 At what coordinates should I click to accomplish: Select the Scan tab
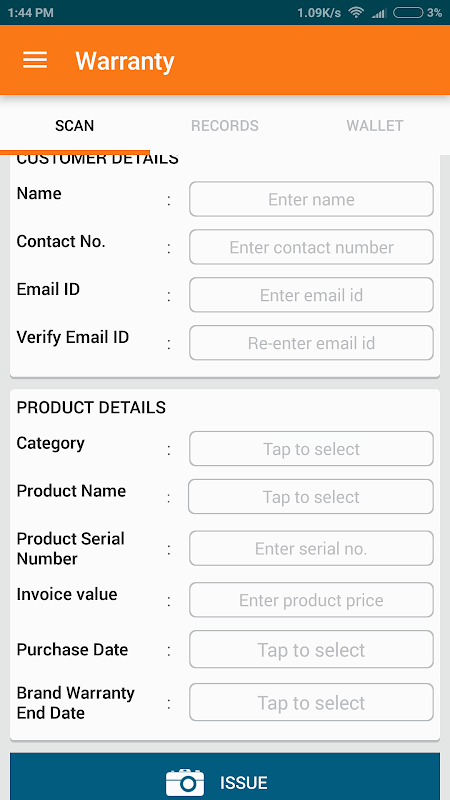pos(74,126)
